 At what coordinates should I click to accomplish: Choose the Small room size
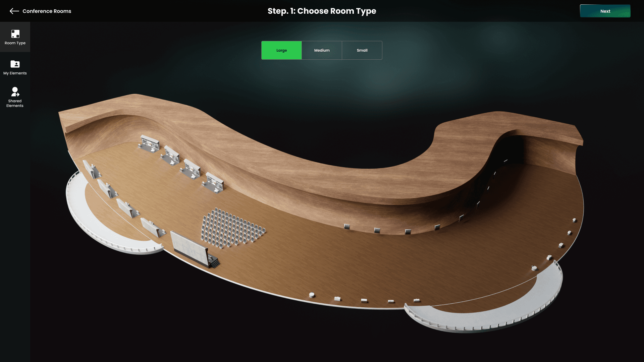[362, 50]
